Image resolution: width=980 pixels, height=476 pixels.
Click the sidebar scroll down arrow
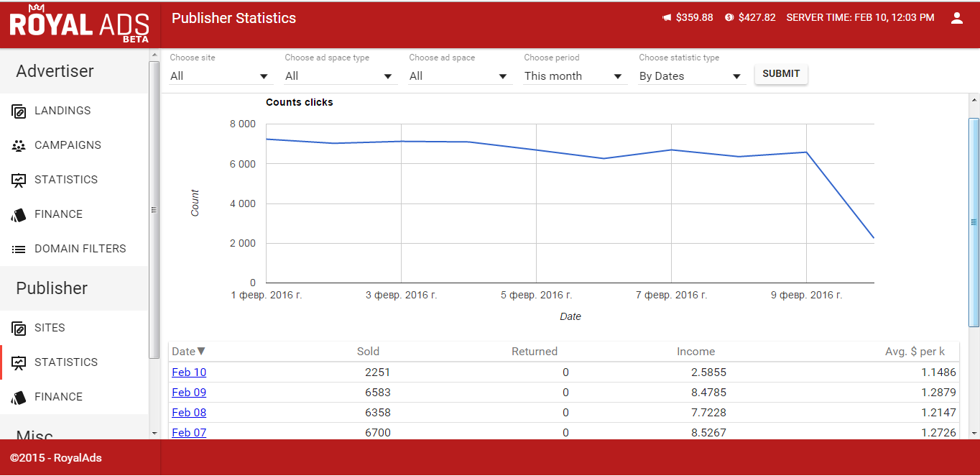point(154,434)
